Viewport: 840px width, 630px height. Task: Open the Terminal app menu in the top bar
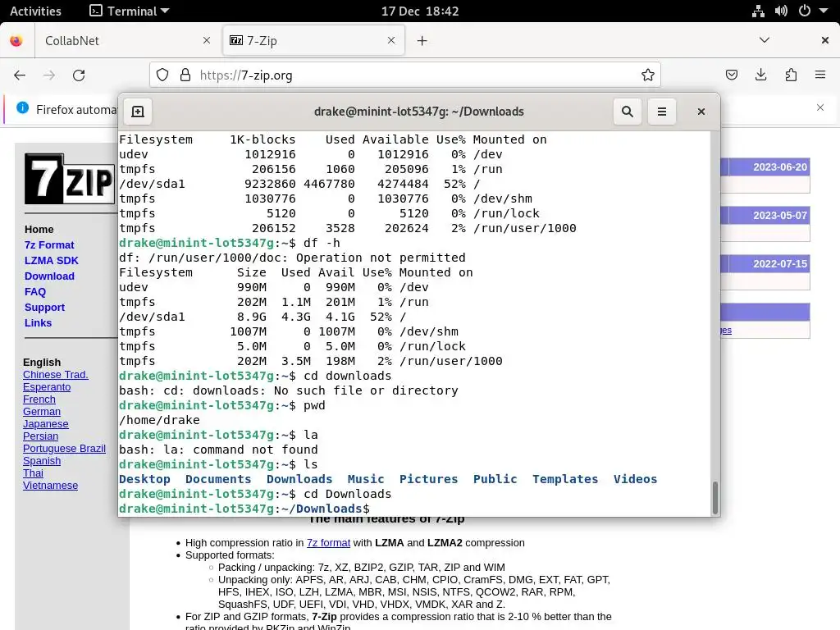coord(129,11)
